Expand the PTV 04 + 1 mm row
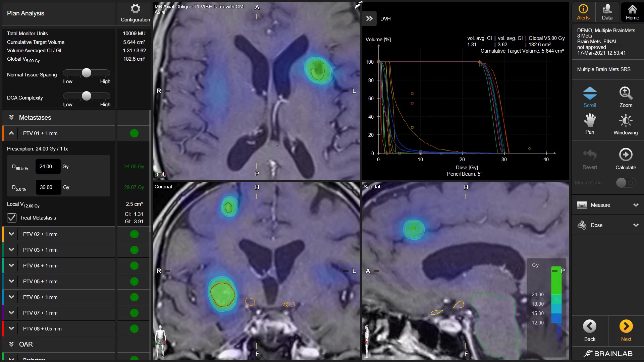644x362 pixels. tap(11, 266)
